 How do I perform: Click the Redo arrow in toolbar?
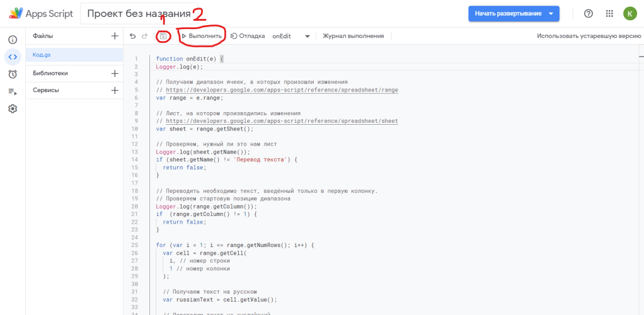pos(145,37)
